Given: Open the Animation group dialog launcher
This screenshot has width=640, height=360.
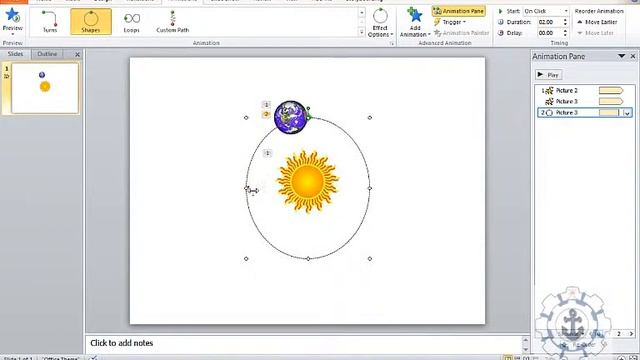Looking at the screenshot, I should (x=392, y=43).
